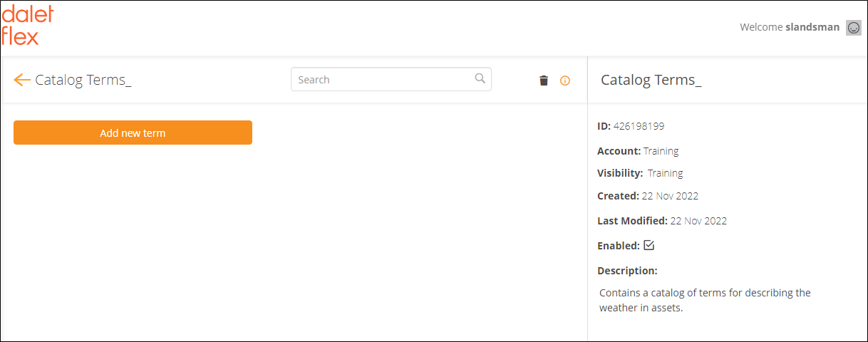
Task: Go back using the orange arrow
Action: (22, 80)
